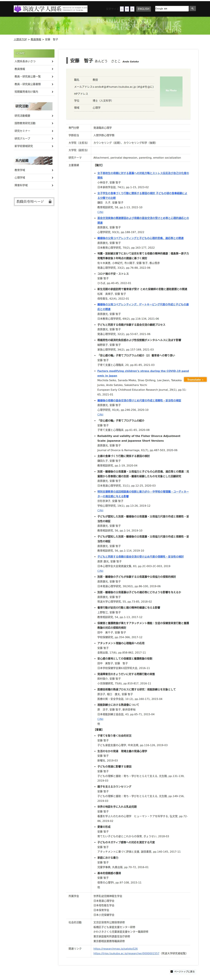Click the lock icon on staff-only page banner
The width and height of the screenshot is (210, 980).
(50, 202)
